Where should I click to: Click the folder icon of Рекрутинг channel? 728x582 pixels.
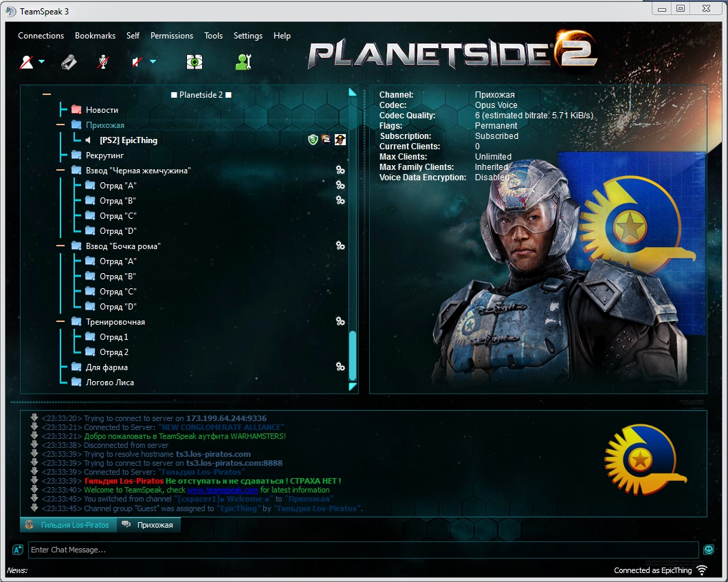(76, 155)
